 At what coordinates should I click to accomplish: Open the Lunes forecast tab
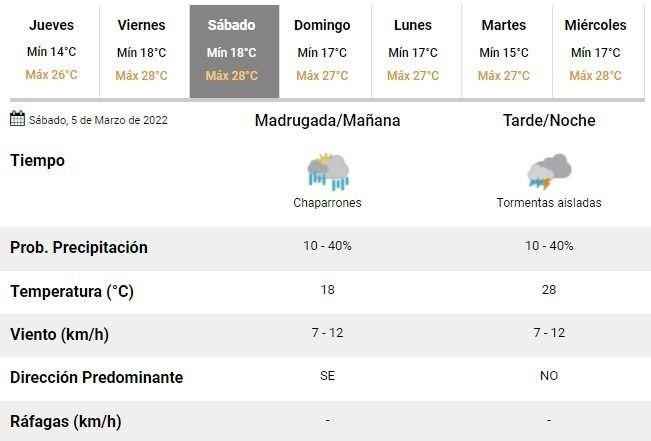pyautogui.click(x=412, y=50)
